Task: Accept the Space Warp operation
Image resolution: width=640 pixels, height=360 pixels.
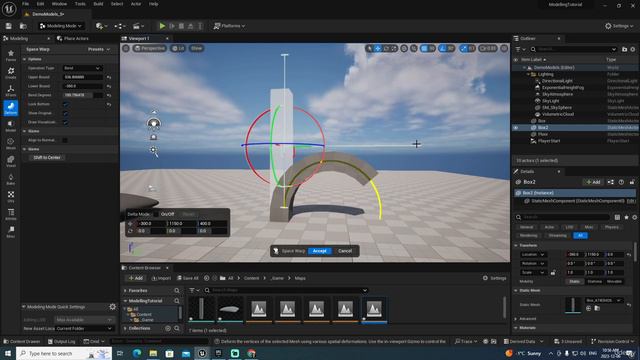Action: point(320,251)
